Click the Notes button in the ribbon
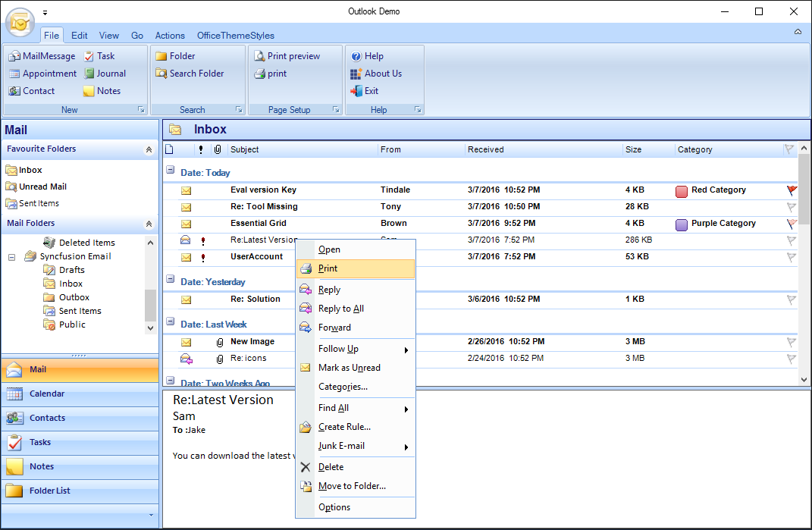 102,91
